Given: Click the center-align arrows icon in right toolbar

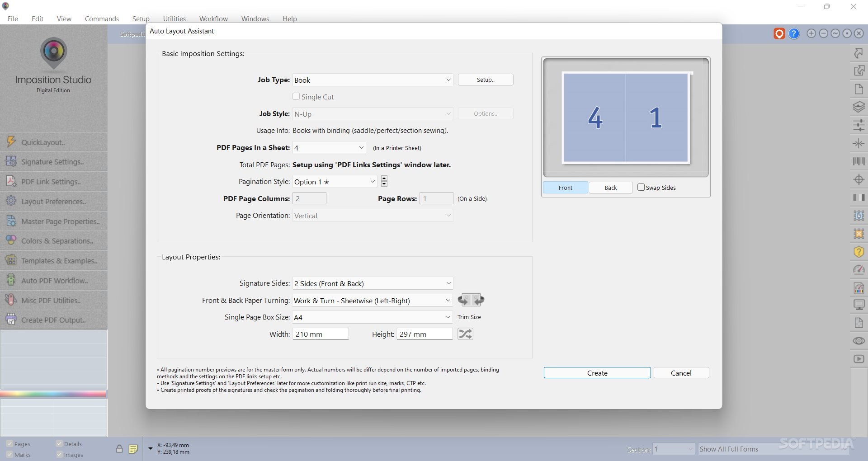Looking at the screenshot, I should 859,144.
